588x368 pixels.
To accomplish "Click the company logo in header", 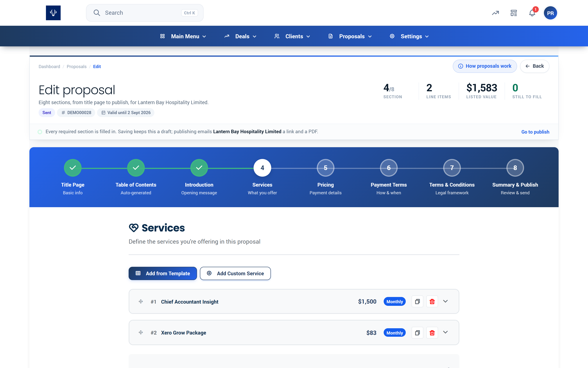I will [53, 13].
